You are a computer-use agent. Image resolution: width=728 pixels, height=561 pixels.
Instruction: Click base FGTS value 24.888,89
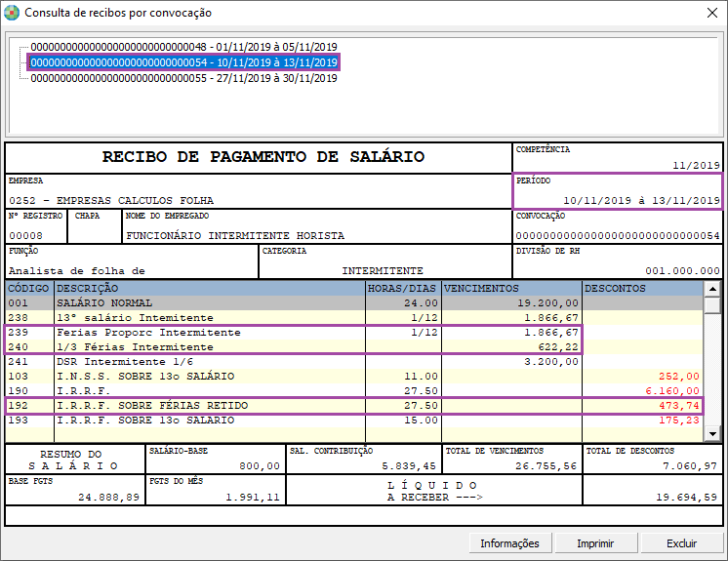tap(108, 498)
